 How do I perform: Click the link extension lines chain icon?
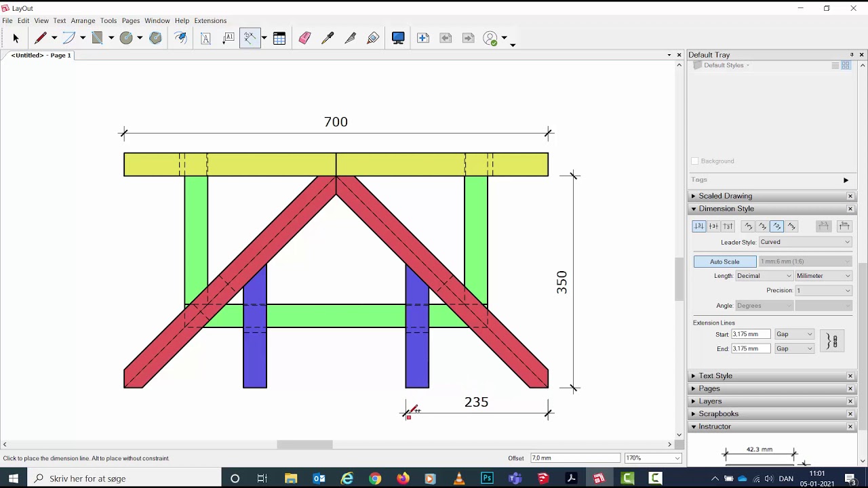tap(833, 341)
